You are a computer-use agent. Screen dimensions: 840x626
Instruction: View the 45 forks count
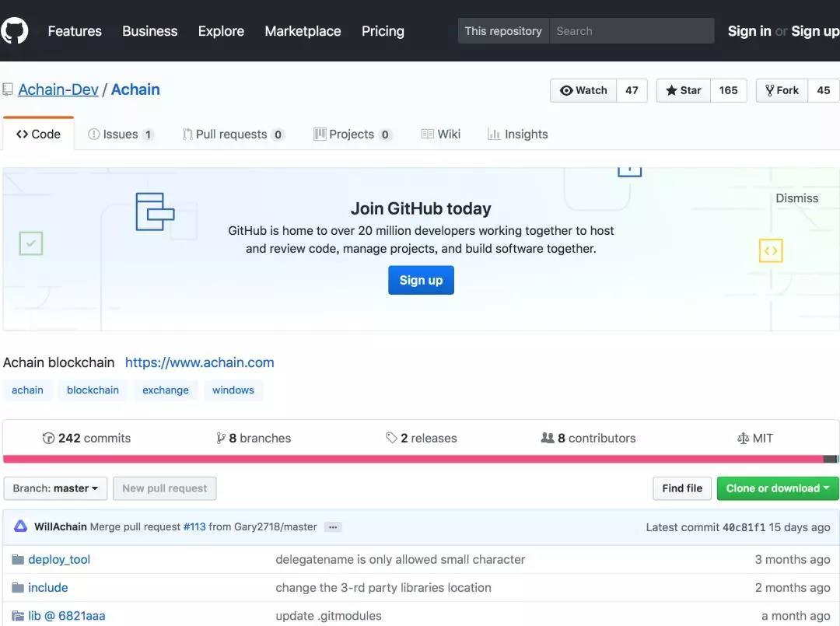coord(824,90)
